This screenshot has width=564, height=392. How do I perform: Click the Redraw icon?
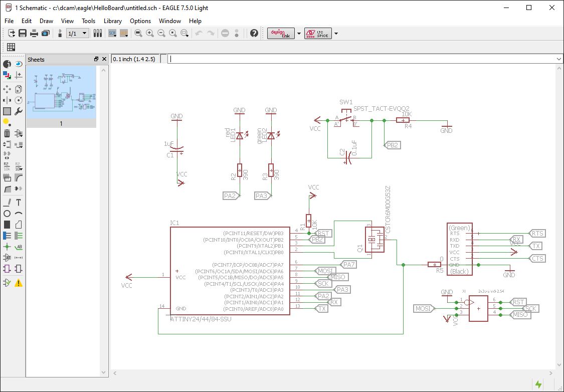tap(173, 34)
